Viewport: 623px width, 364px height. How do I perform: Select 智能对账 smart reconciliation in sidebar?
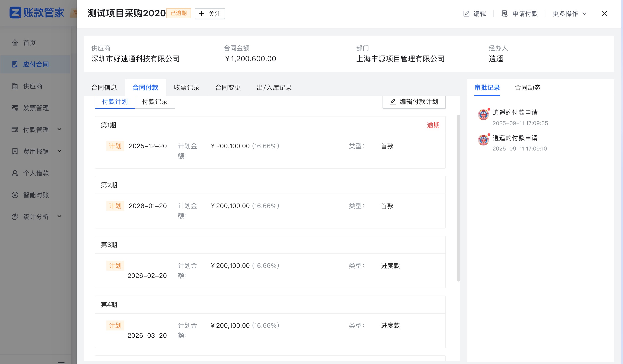(x=15, y=195)
